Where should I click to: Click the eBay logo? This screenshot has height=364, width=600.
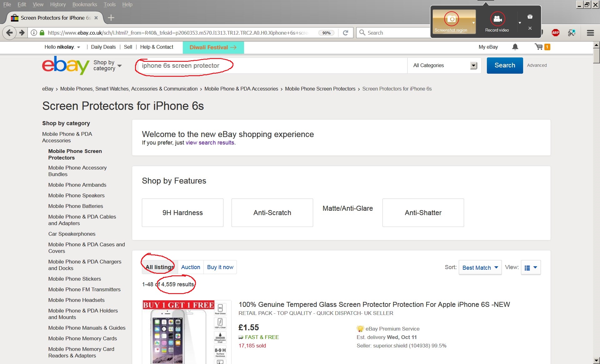coord(66,65)
